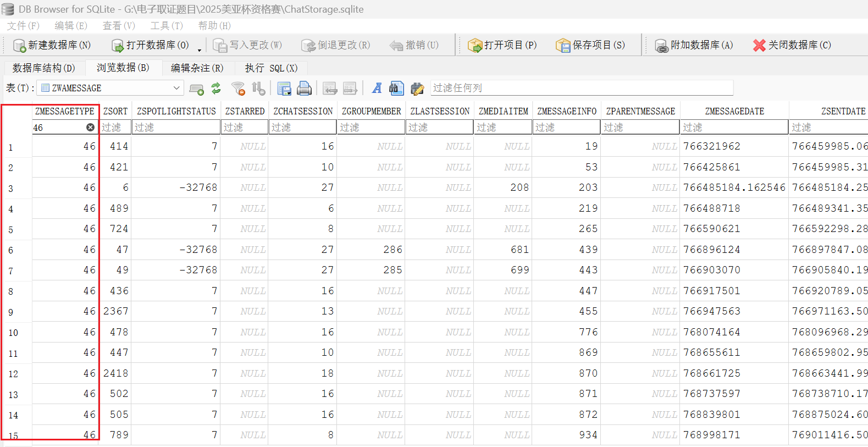The height and width of the screenshot is (447, 868).
Task: Open the 查看(V) menu
Action: [119, 26]
